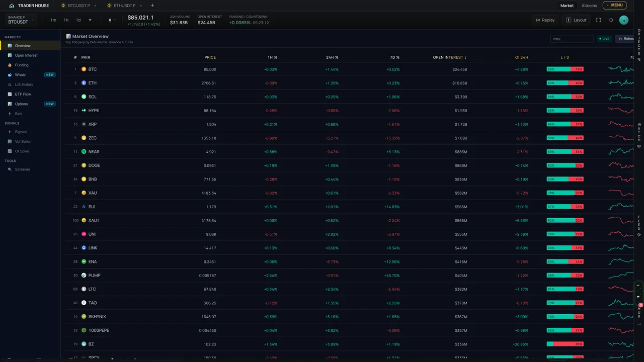Toggle the LIVE updates indicator
This screenshot has width=644, height=362.
point(604,39)
